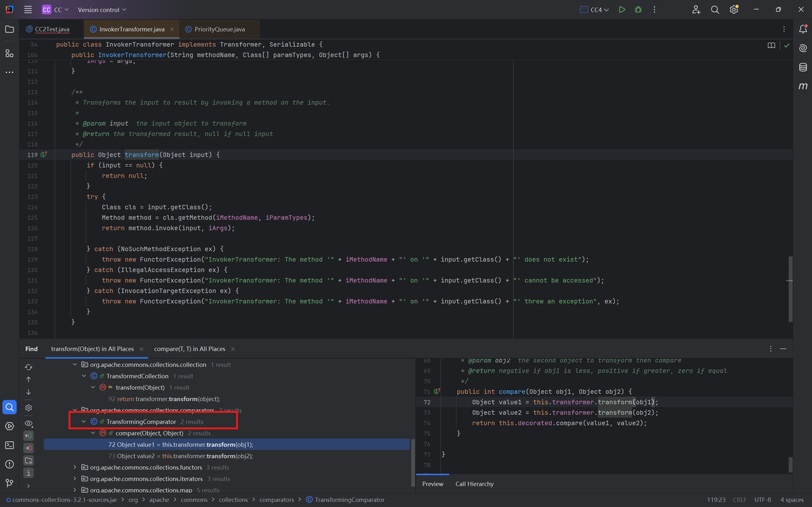Open Search Everywhere magnifier

point(715,10)
